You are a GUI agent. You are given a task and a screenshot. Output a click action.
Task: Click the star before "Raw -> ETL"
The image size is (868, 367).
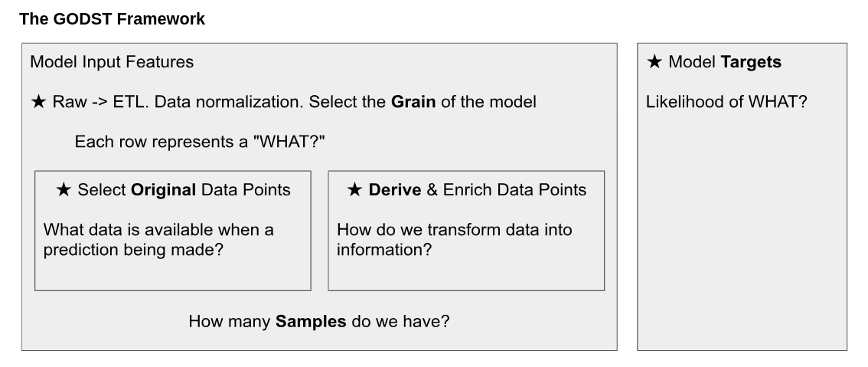pyautogui.click(x=38, y=102)
